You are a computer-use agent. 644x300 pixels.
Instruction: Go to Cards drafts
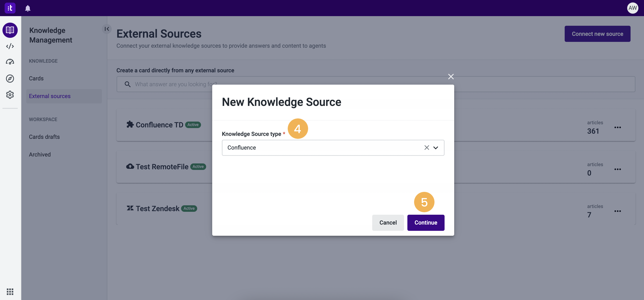point(44,137)
